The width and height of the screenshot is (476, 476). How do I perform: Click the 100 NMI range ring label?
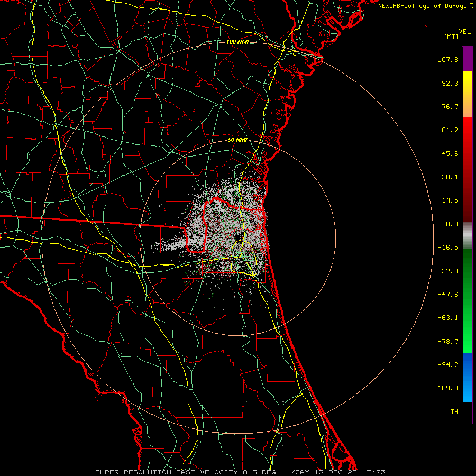click(x=237, y=42)
